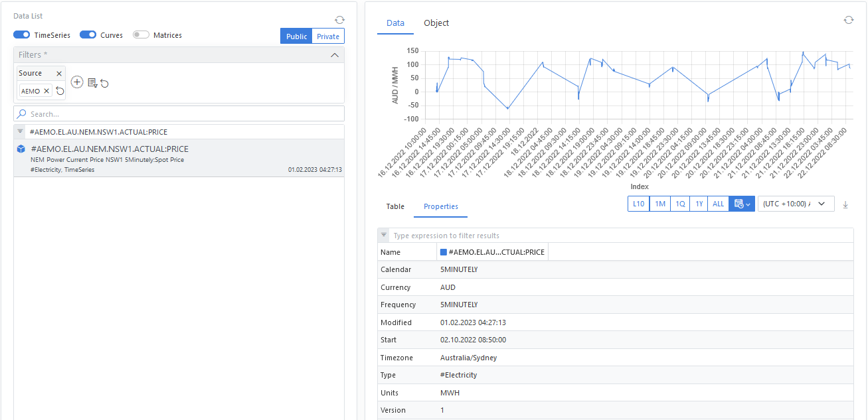
Task: Disable the TimeSeries toggle
Action: [22, 35]
